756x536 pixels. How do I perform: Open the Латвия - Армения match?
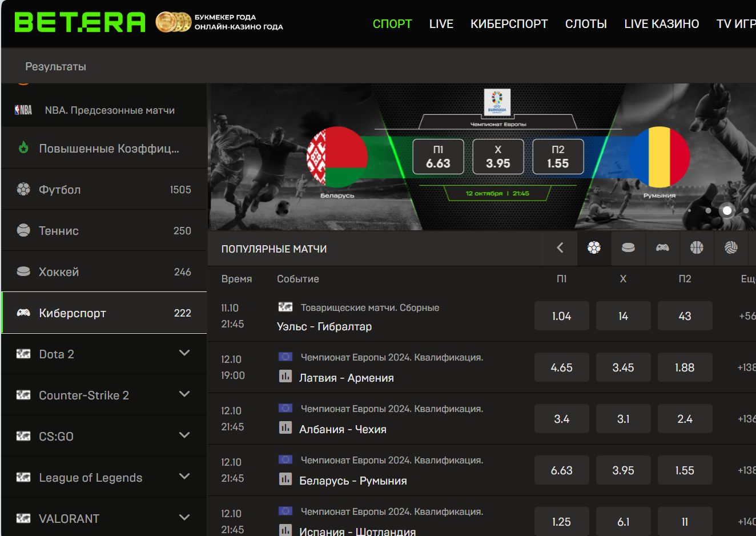click(x=347, y=378)
